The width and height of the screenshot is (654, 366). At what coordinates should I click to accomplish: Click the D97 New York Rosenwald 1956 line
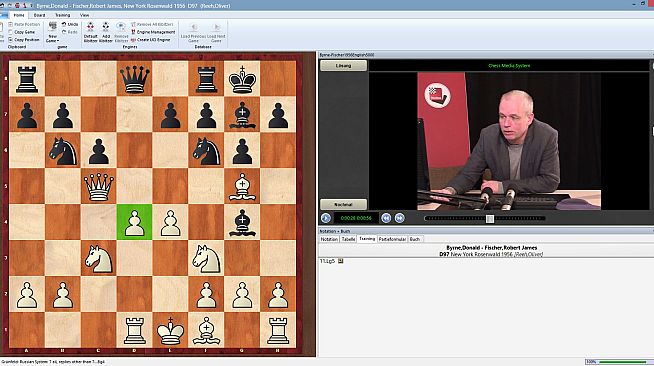click(x=491, y=254)
